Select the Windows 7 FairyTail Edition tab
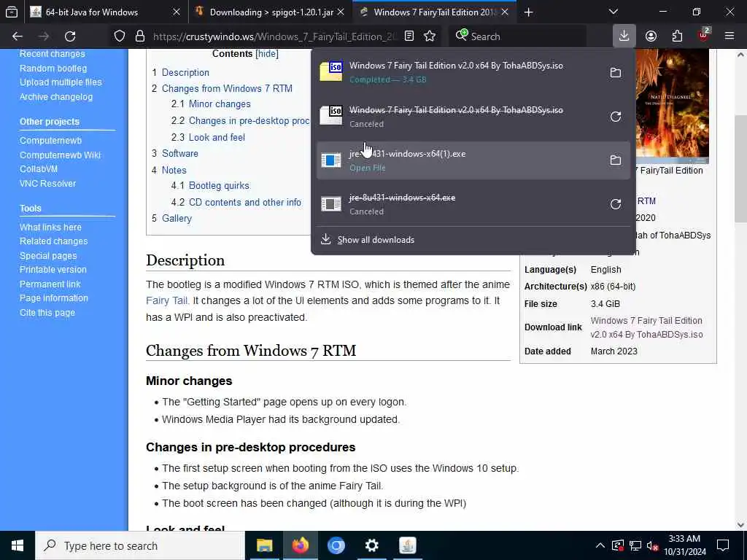Image resolution: width=747 pixels, height=560 pixels. [435, 12]
